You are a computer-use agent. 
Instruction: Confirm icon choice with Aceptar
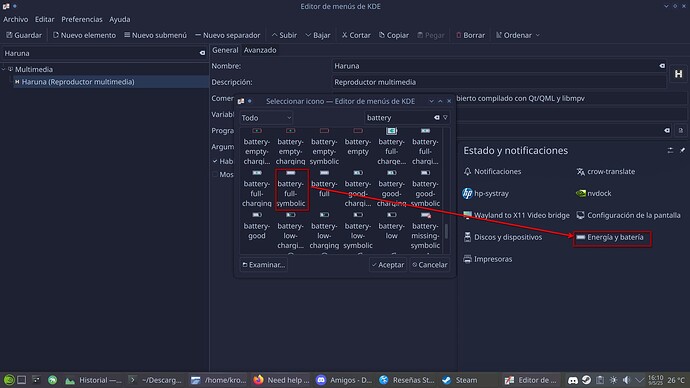[388, 265]
